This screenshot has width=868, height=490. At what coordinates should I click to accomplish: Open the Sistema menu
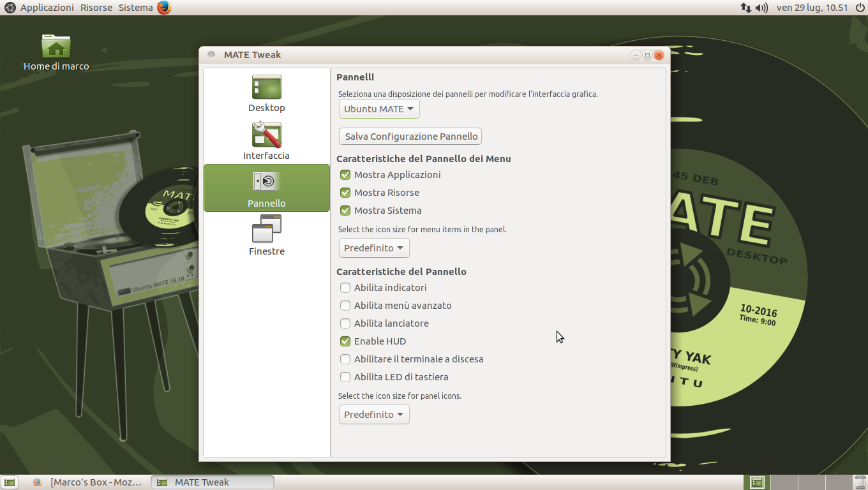[x=136, y=8]
